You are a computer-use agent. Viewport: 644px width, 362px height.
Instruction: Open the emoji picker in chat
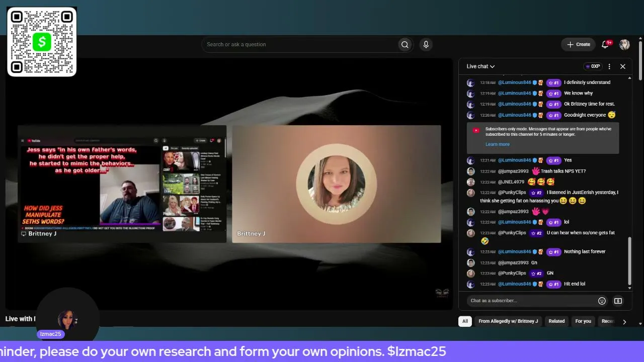[x=602, y=301]
